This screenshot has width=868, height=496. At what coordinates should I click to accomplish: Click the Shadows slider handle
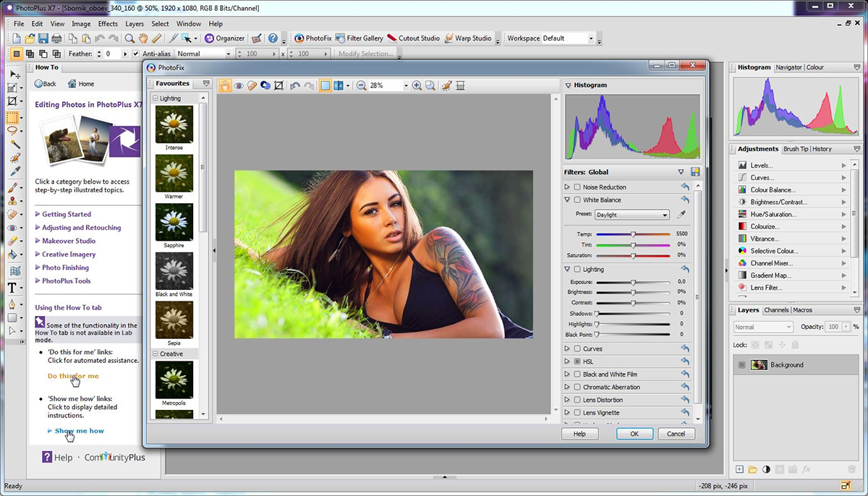pos(597,314)
